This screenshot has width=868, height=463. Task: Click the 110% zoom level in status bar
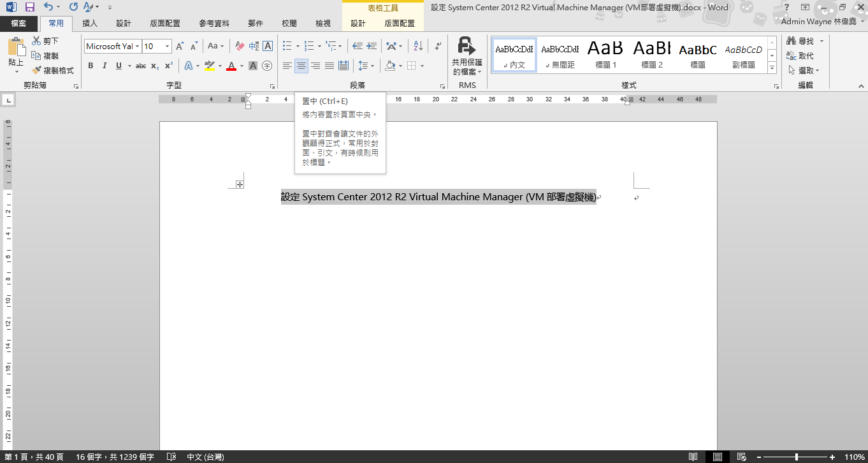click(x=855, y=457)
